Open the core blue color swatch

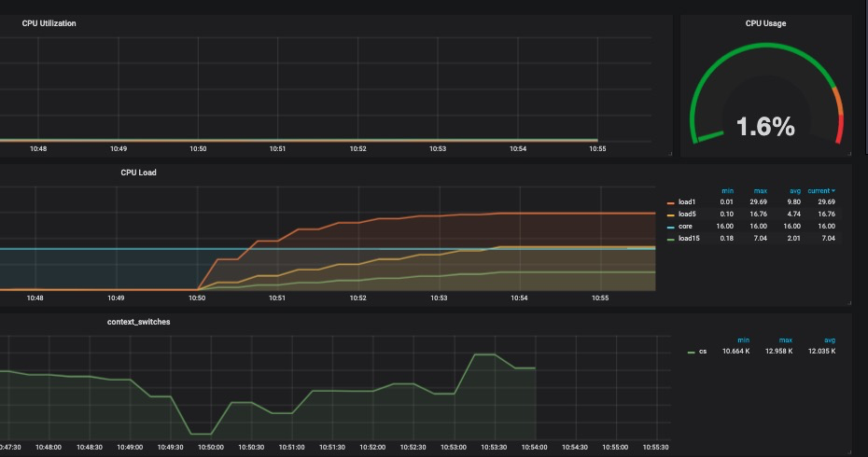coord(671,228)
